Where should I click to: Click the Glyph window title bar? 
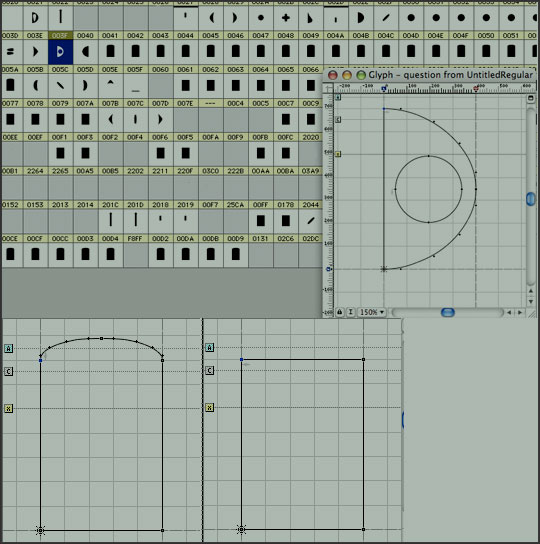point(430,75)
